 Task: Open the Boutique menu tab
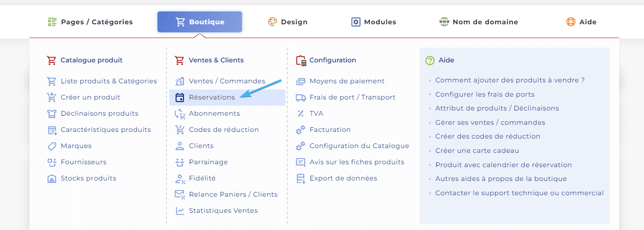tap(200, 22)
